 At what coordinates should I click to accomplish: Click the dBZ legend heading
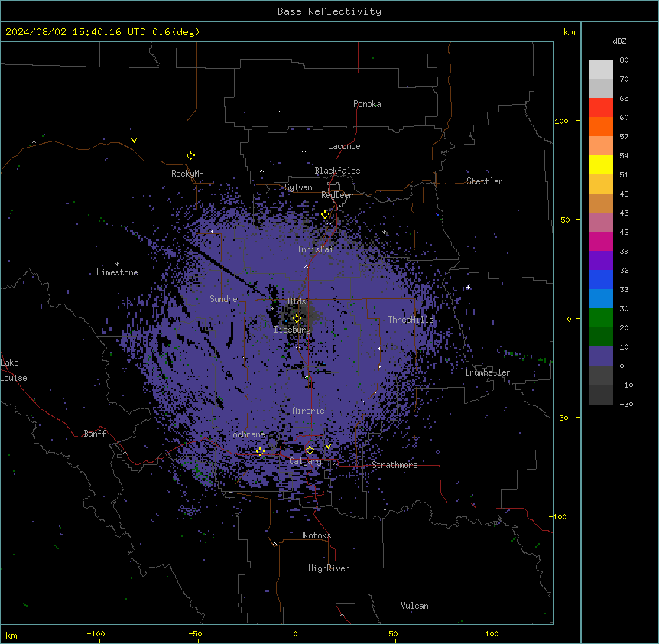619,41
